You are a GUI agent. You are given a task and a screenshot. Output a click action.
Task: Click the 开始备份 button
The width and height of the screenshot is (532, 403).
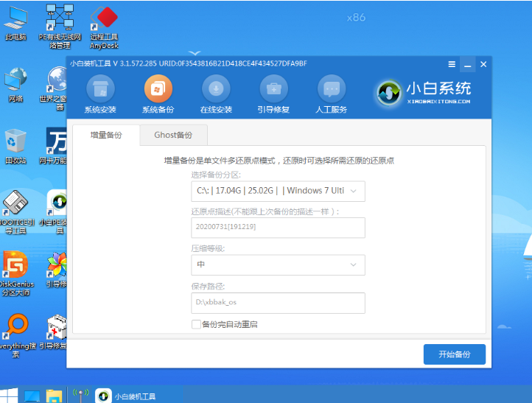(455, 354)
